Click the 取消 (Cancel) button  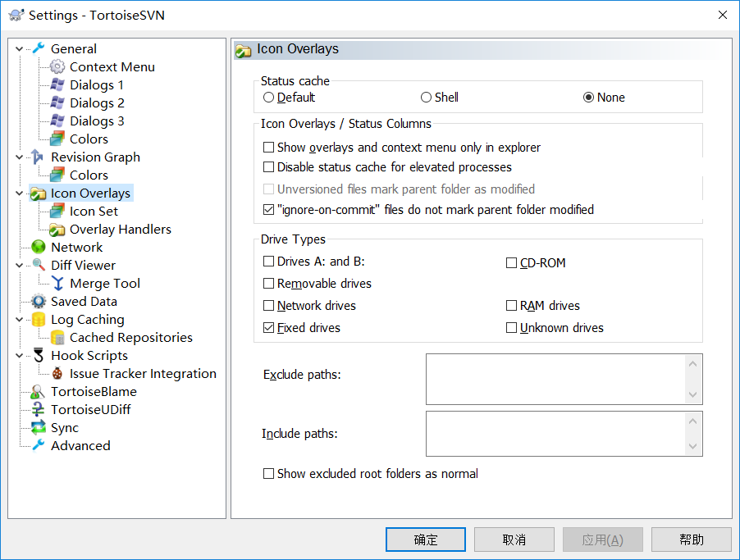click(514, 540)
